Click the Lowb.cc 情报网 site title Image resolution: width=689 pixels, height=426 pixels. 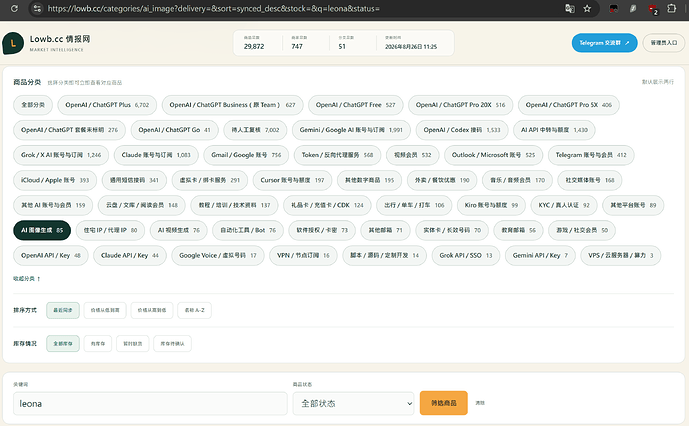60,39
